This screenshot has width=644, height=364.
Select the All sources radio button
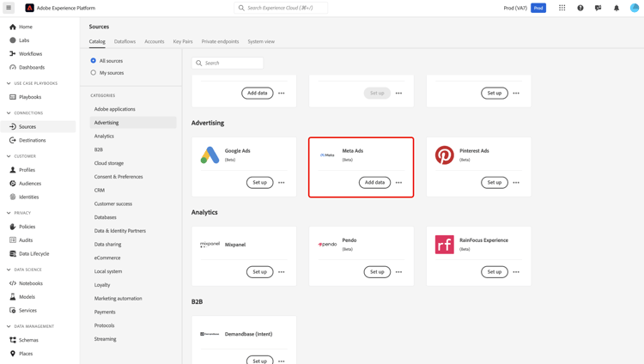(94, 61)
